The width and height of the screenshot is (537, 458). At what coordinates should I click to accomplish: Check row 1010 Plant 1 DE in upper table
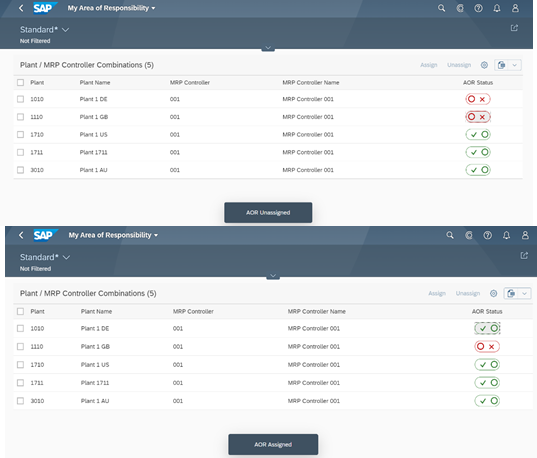21,99
